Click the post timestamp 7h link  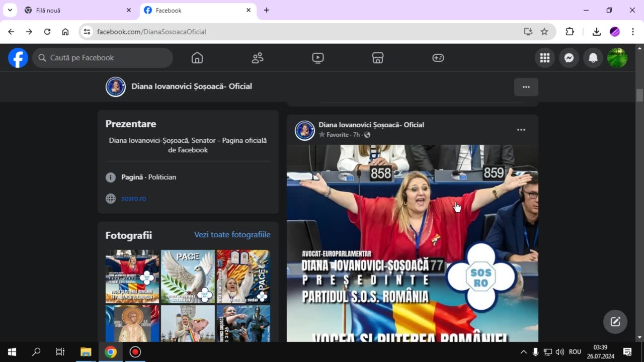tap(356, 135)
